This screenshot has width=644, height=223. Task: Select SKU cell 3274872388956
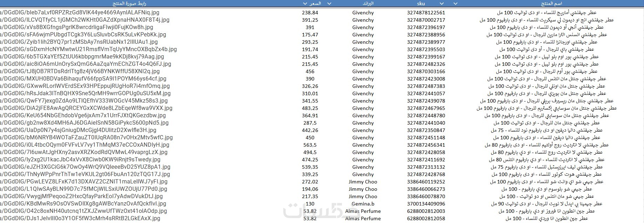coord(426,35)
